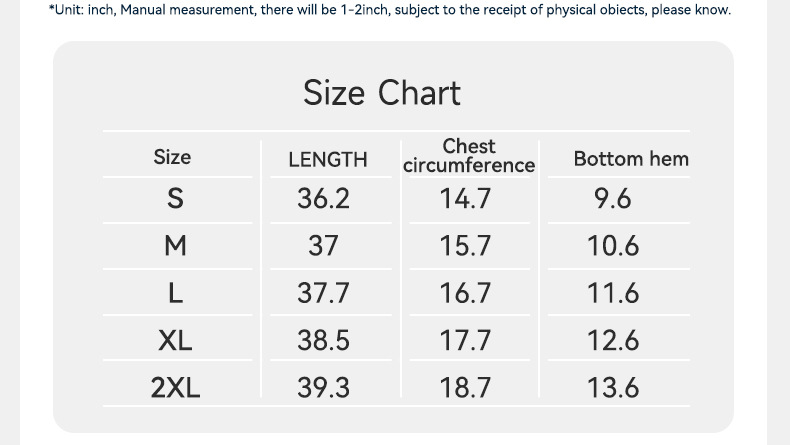Select the M size row label
Screen dimensions: 790x445
(175, 246)
